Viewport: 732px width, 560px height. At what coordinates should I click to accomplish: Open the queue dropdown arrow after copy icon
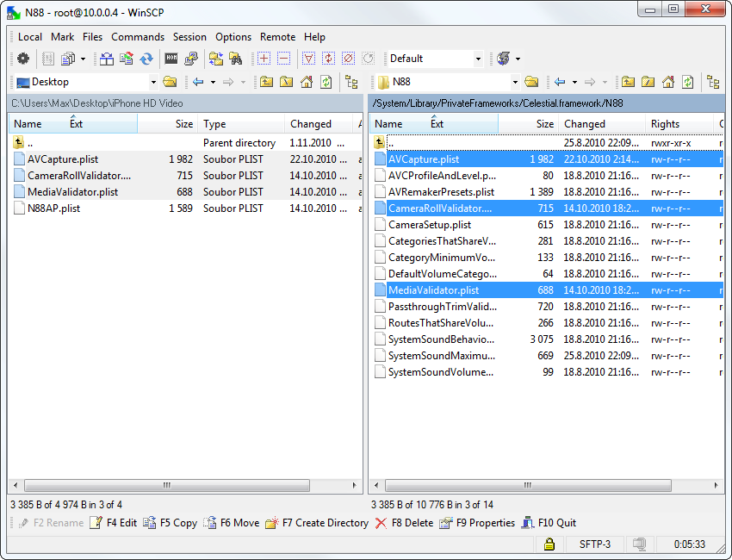(83, 59)
